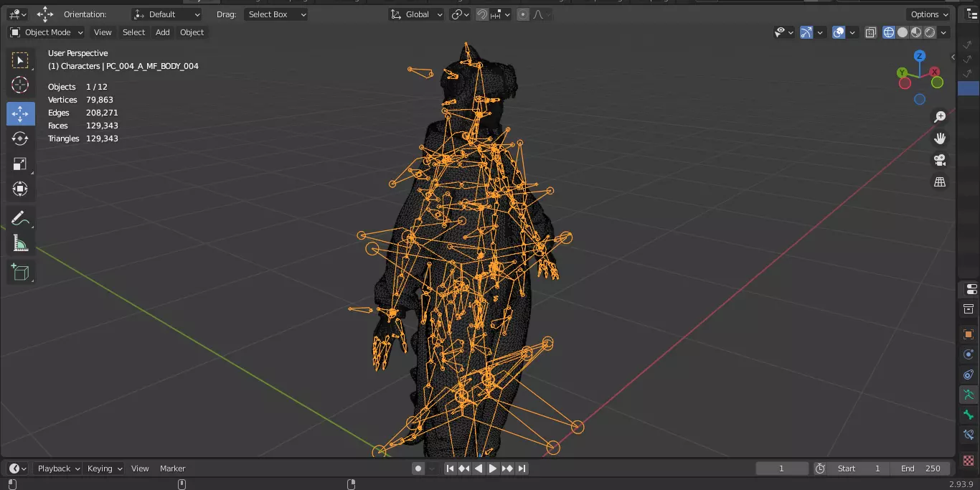Expand the overlays options dropdown arrow
The width and height of the screenshot is (980, 490).
pyautogui.click(x=852, y=32)
